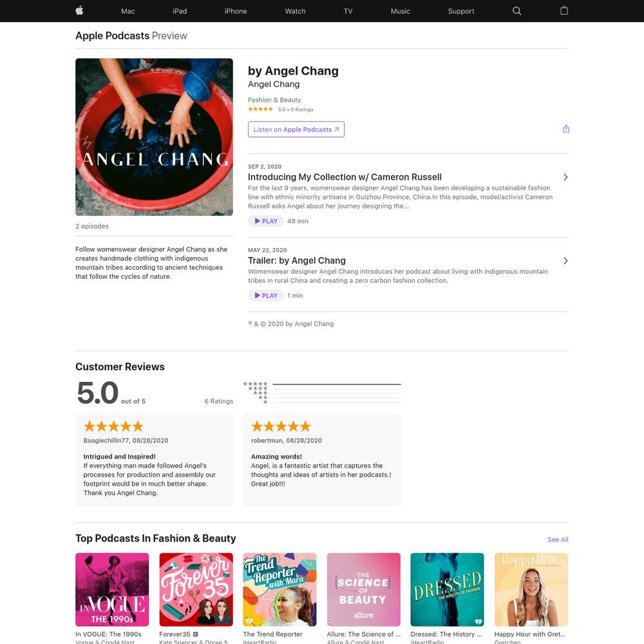Click Forever35 title text
The height and width of the screenshot is (644, 644).
point(175,634)
